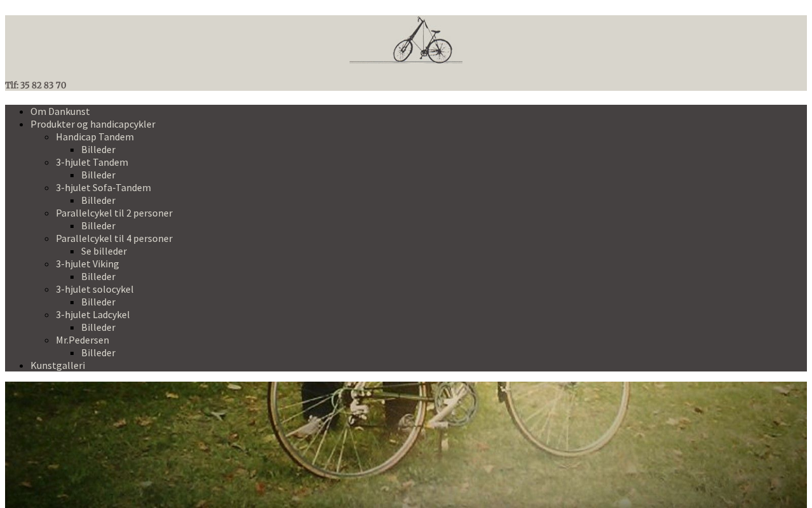The width and height of the screenshot is (812, 508).
Task: Open Produkter og handicapcykler menu item
Action: tap(93, 124)
